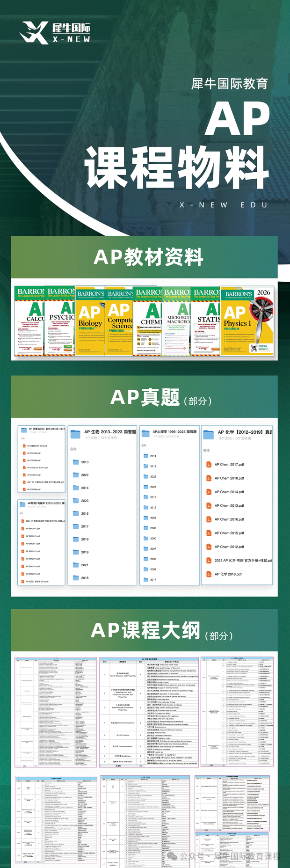Open folder 2023 in the AP 生物 list

81,501
